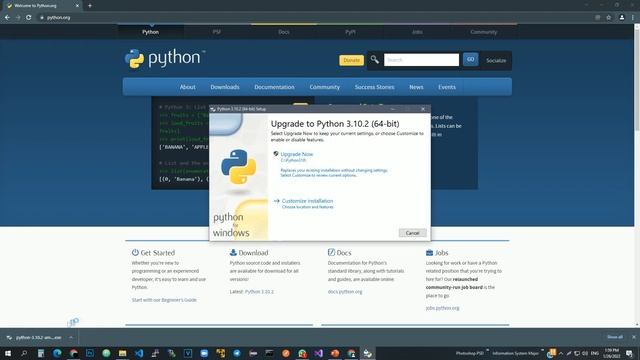Open the Chrome three-dot menu
The width and height of the screenshot is (640, 360).
[633, 18]
